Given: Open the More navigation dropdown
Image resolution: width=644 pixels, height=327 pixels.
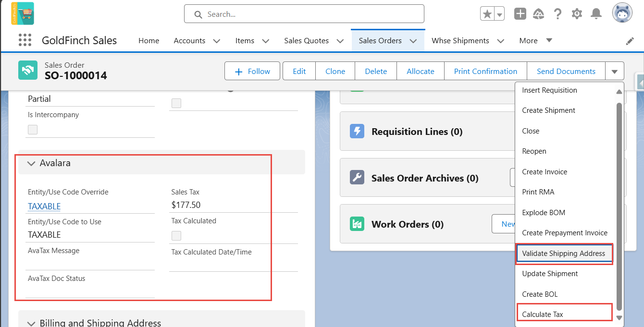Looking at the screenshot, I should 535,41.
